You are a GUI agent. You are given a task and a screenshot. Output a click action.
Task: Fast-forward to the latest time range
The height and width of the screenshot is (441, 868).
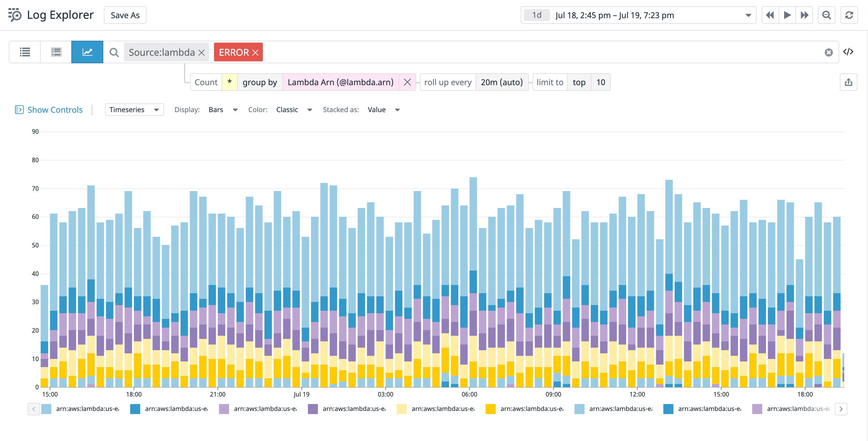pyautogui.click(x=805, y=15)
